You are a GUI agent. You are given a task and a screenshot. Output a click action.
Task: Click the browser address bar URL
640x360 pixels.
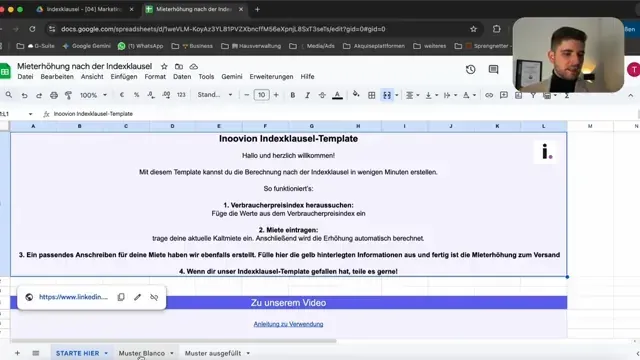point(223,29)
